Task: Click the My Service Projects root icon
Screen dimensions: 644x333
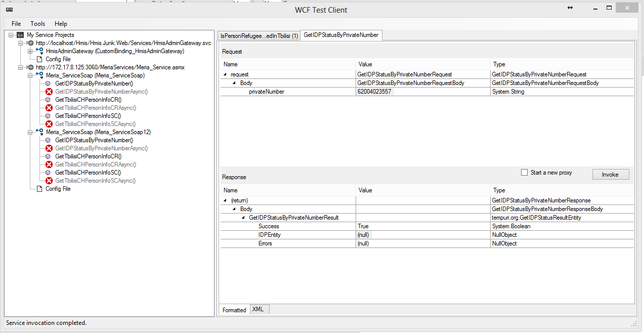Action: pyautogui.click(x=20, y=35)
